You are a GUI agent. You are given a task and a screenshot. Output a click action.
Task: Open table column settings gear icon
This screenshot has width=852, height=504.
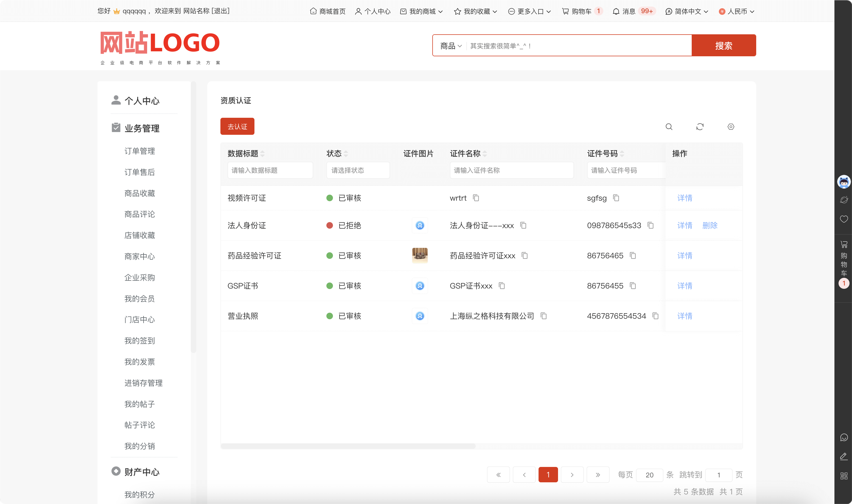click(x=731, y=127)
